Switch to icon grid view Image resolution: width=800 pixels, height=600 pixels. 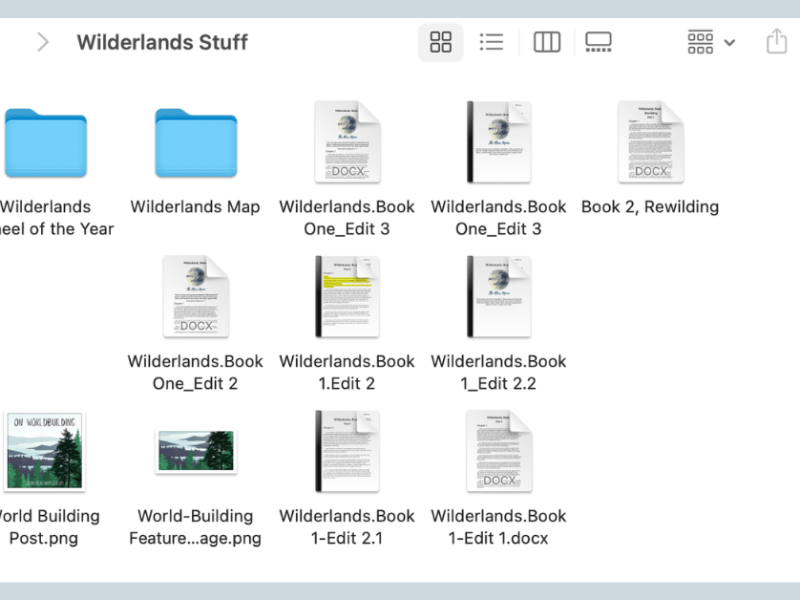pyautogui.click(x=440, y=42)
